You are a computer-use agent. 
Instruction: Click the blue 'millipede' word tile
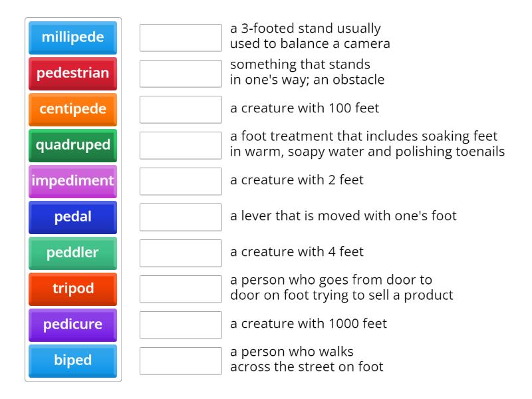[73, 37]
